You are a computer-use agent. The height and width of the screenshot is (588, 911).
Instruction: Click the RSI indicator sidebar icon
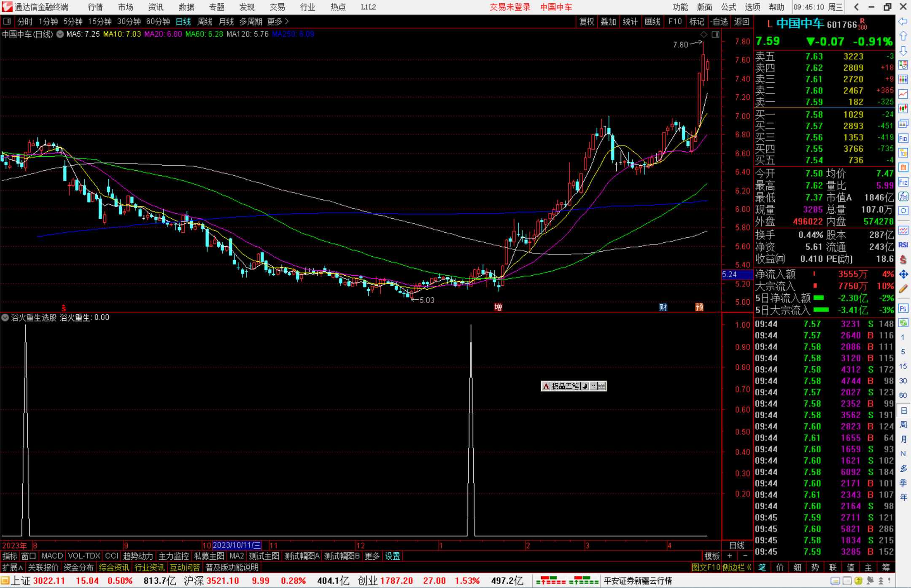point(903,245)
